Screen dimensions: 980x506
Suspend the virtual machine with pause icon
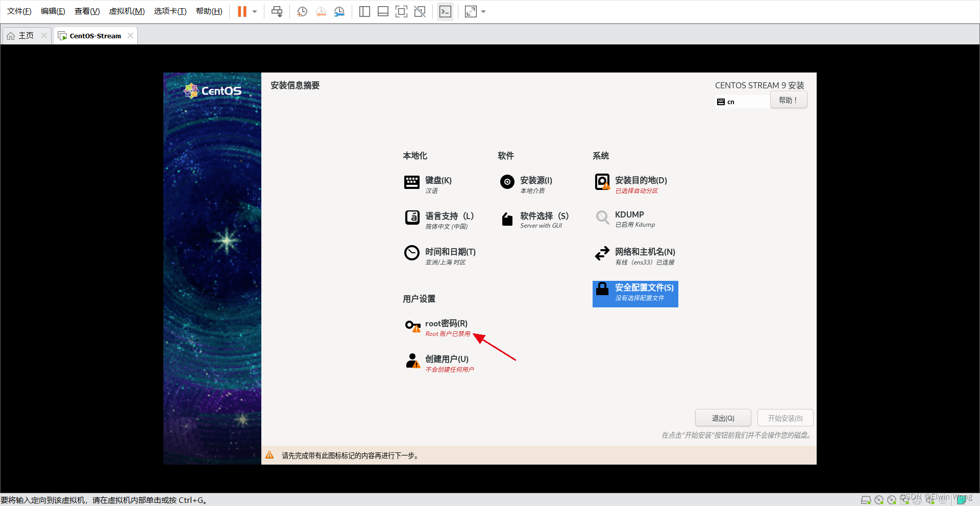(x=242, y=11)
